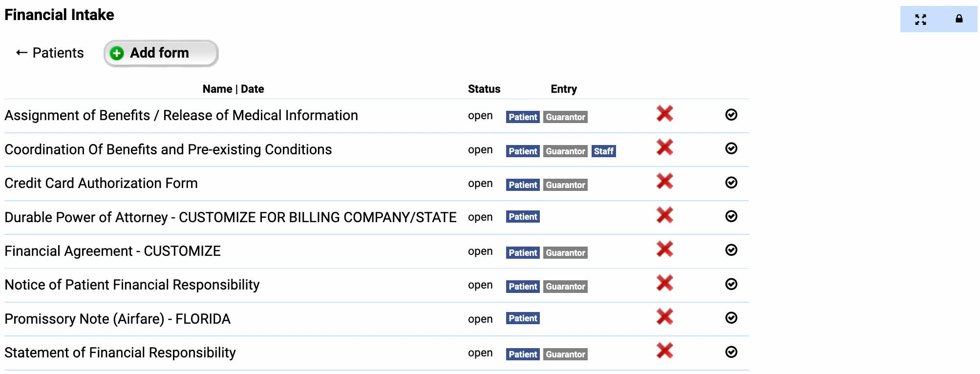Toggle the Guarantor badge for Credit Card Authorization Form

point(565,185)
